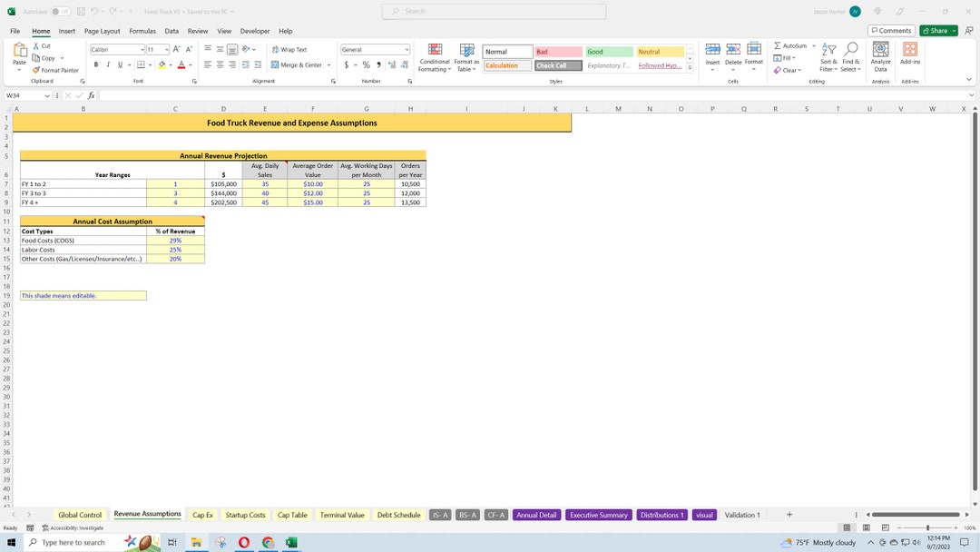Click the Paste clipboard icon
This screenshot has height=552, width=980.
pyautogui.click(x=19, y=51)
